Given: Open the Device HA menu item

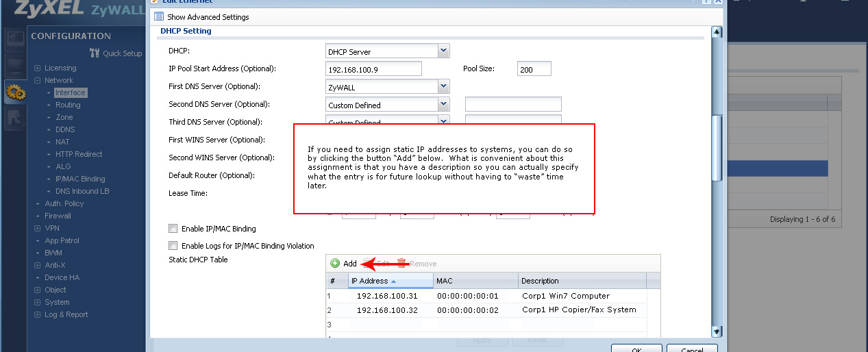Looking at the screenshot, I should 62,277.
